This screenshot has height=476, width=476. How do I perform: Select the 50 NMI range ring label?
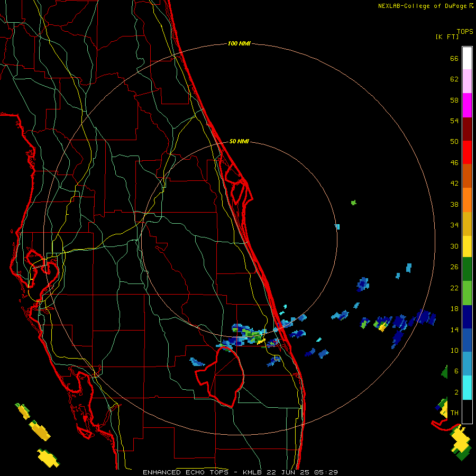click(x=239, y=141)
